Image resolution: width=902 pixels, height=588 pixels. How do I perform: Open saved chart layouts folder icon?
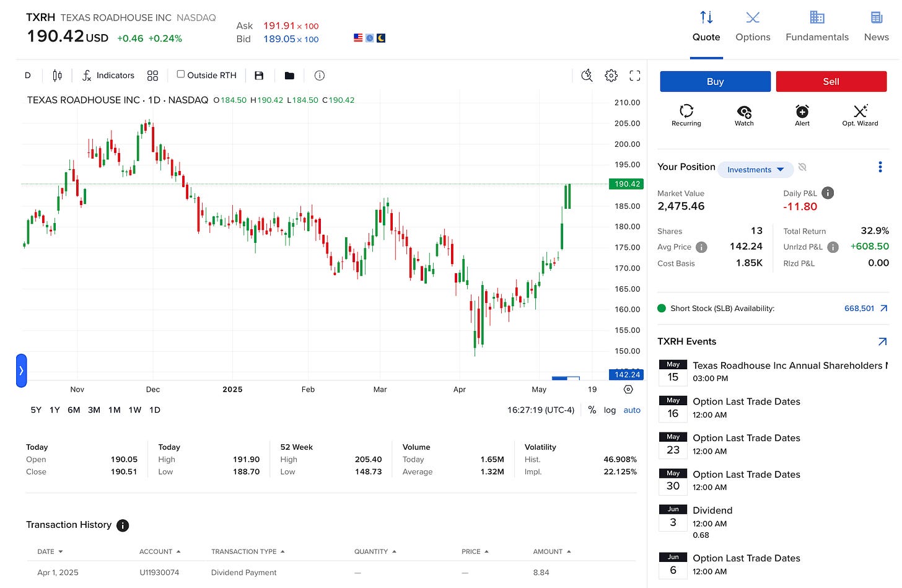[x=289, y=76]
